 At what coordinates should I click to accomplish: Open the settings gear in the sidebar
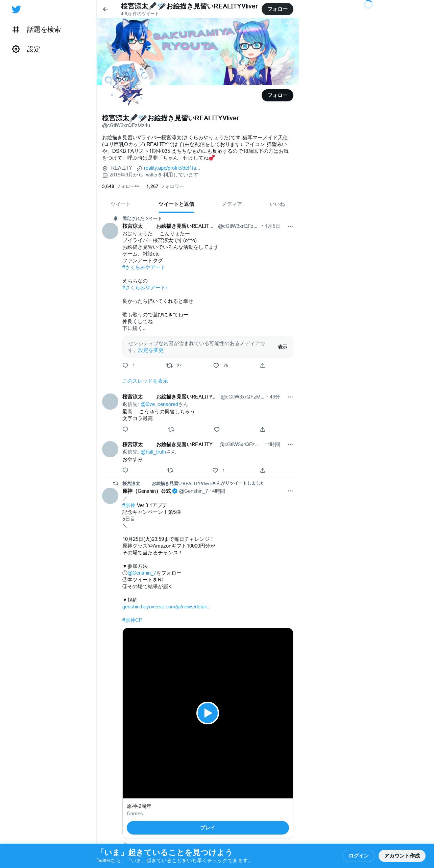point(16,49)
